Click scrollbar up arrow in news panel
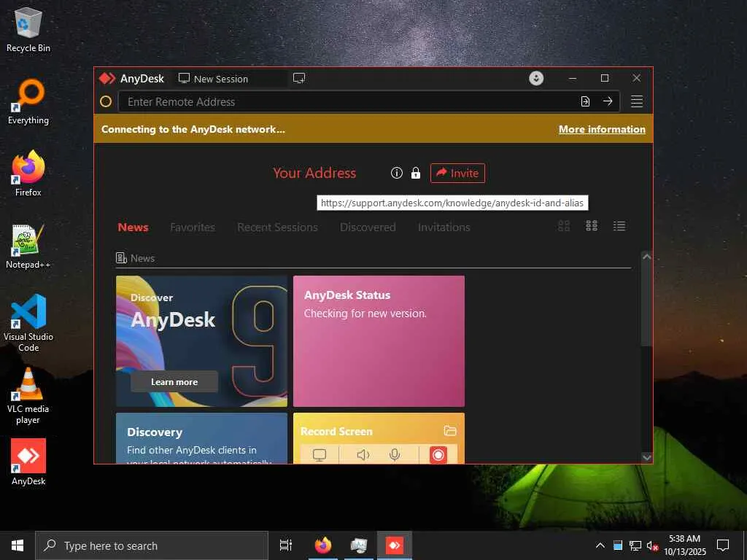Image resolution: width=747 pixels, height=560 pixels. click(x=646, y=257)
